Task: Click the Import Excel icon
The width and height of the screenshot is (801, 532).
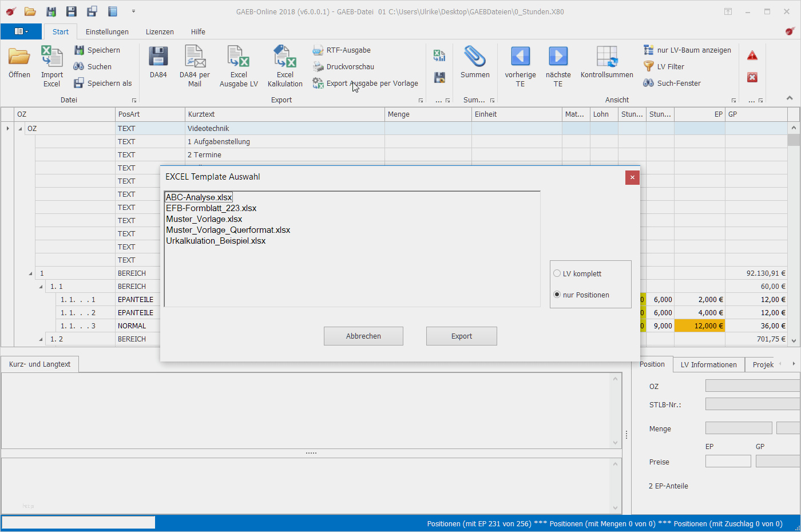Action: 51,58
